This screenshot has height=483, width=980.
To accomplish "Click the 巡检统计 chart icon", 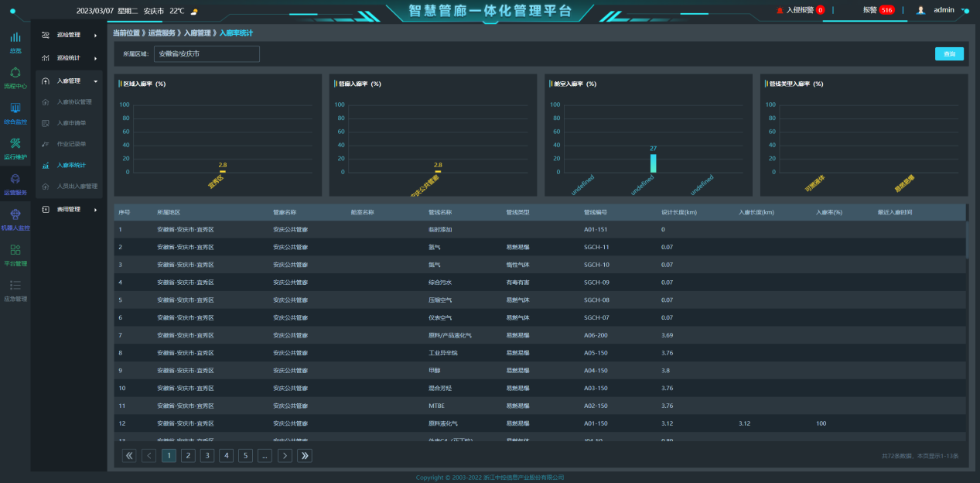I will click(x=46, y=58).
